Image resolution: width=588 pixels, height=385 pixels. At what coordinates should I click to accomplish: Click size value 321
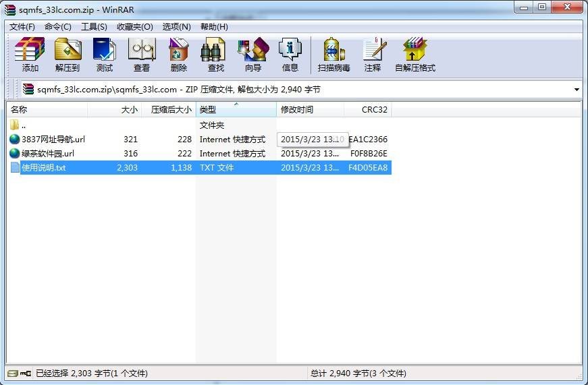click(x=130, y=140)
